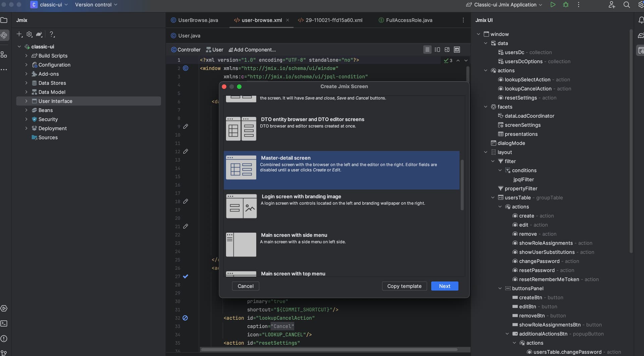Click the rightmost editor layout image icon
Screen dimensions: 644x356
(x=457, y=50)
